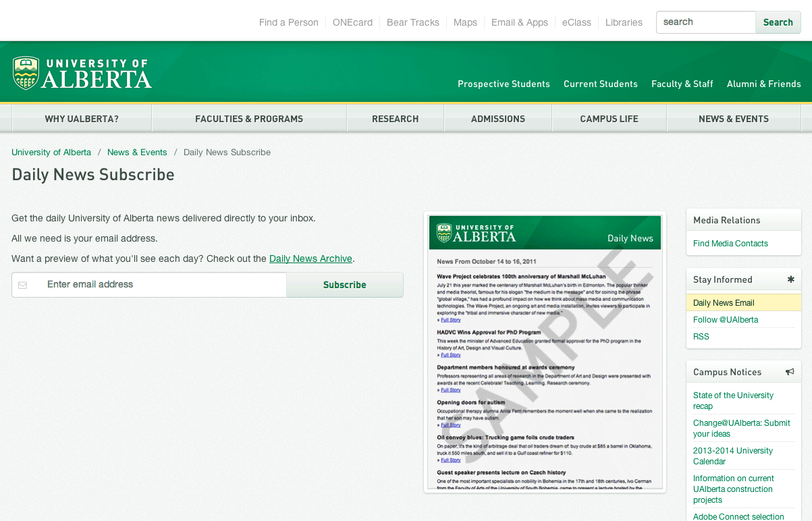Select Current Students audience link
The height and width of the screenshot is (521, 812).
601,84
